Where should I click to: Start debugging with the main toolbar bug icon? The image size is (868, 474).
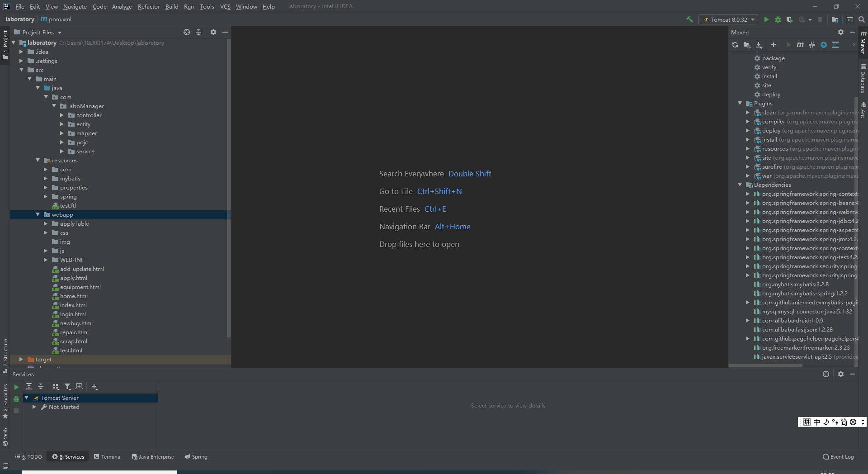(x=778, y=19)
